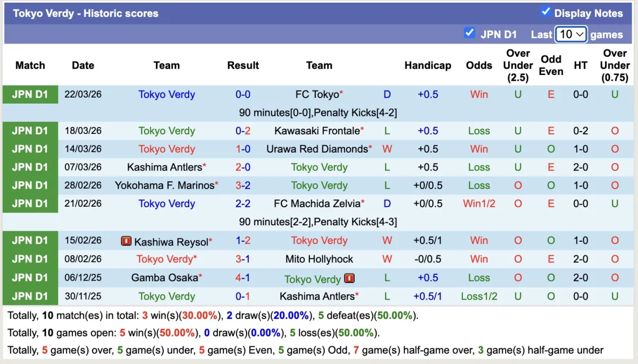This screenshot has width=638, height=364.
Task: Uncheck the JPN D1 league filter
Action: click(x=469, y=33)
